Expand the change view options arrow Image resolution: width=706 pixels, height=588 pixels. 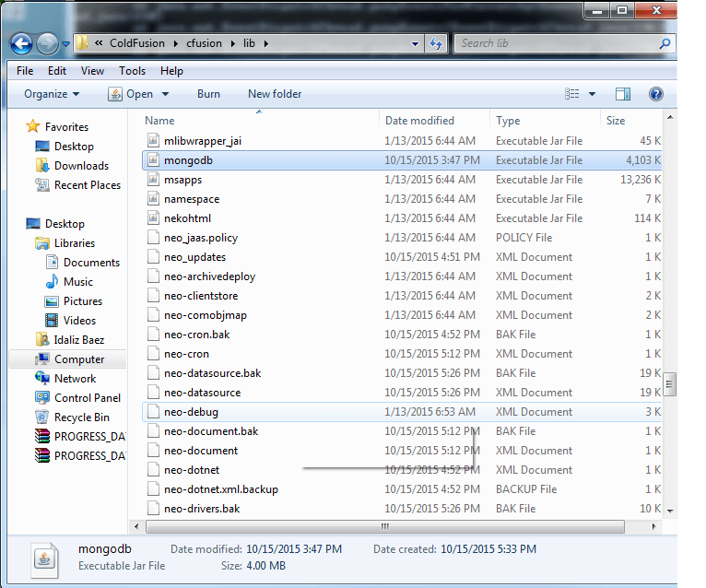click(592, 94)
